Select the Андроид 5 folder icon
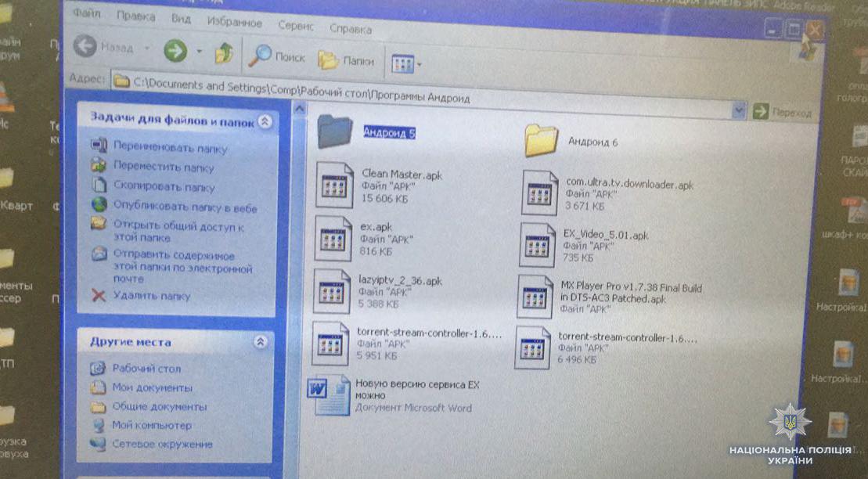The image size is (868, 479). coord(335,131)
